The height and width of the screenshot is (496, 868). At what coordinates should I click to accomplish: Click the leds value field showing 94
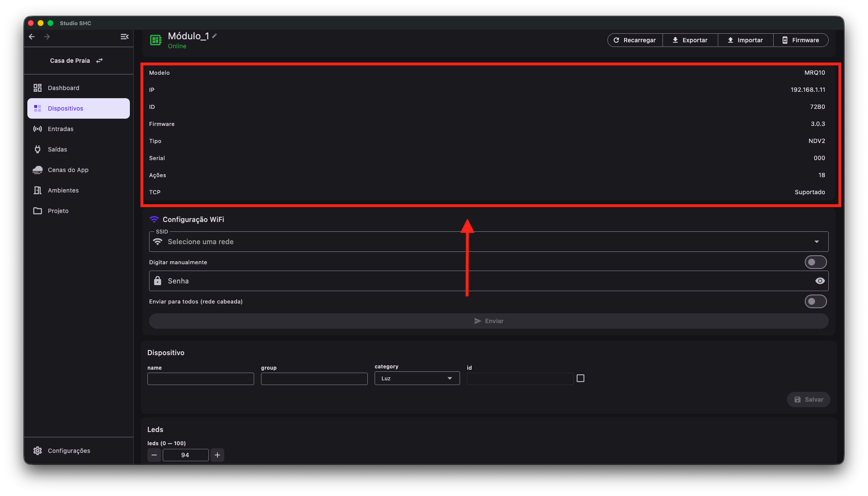click(185, 455)
